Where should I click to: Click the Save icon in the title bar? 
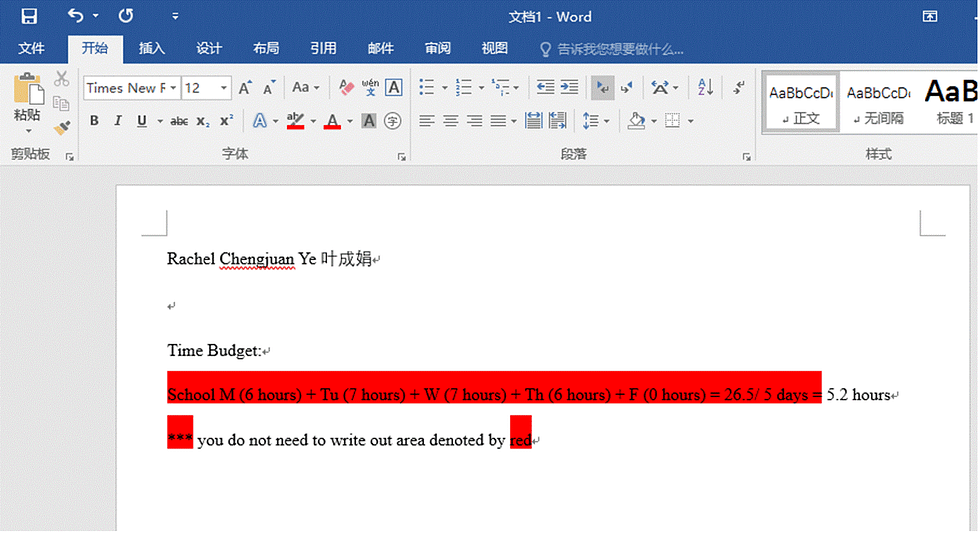pyautogui.click(x=29, y=16)
